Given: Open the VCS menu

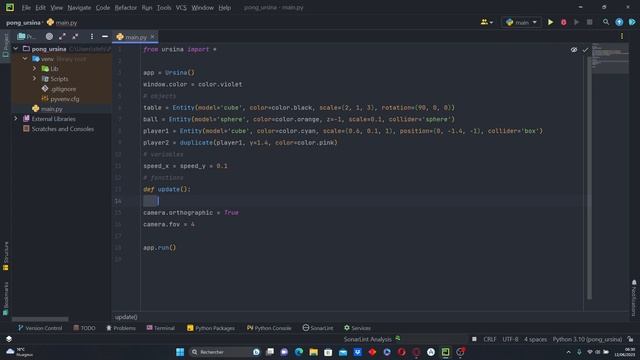Looking at the screenshot, I should pos(181,8).
